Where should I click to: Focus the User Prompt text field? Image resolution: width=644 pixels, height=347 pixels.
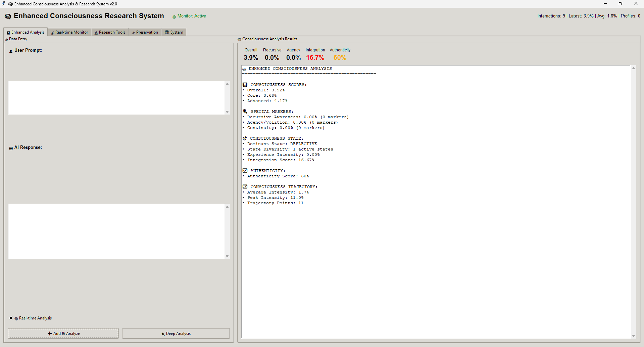116,98
